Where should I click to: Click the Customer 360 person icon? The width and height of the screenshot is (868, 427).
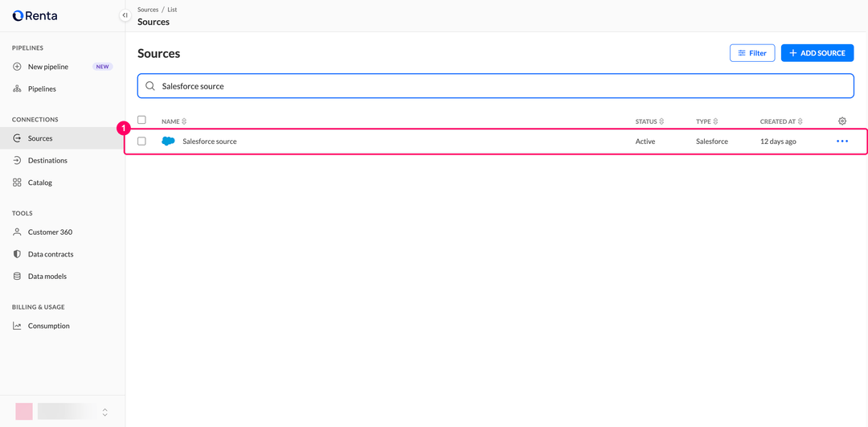tap(17, 232)
